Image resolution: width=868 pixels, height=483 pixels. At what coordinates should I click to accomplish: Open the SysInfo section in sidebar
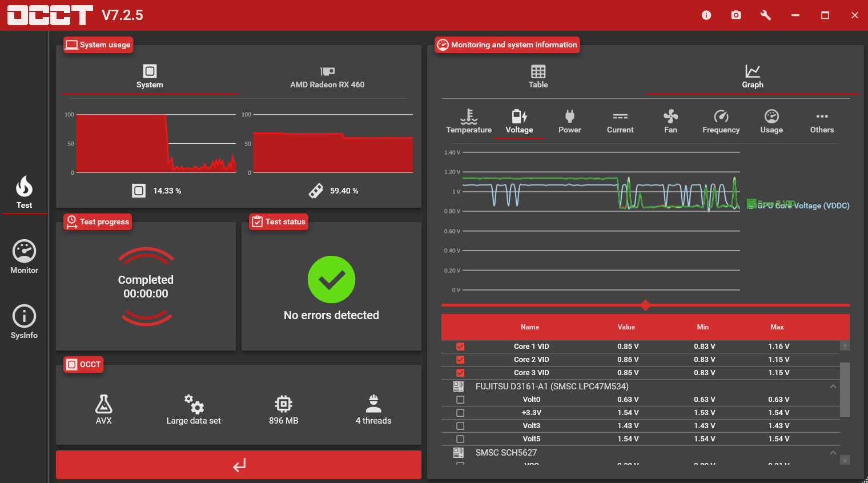point(24,322)
